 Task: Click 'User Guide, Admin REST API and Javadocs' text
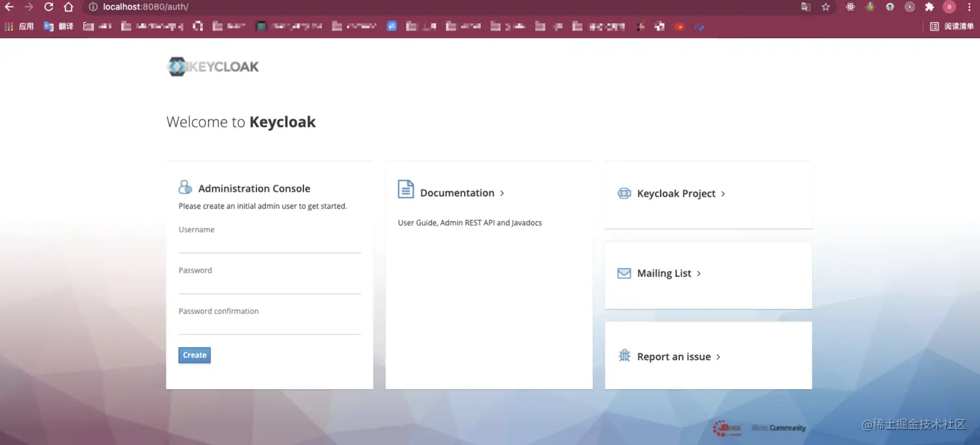pos(470,223)
